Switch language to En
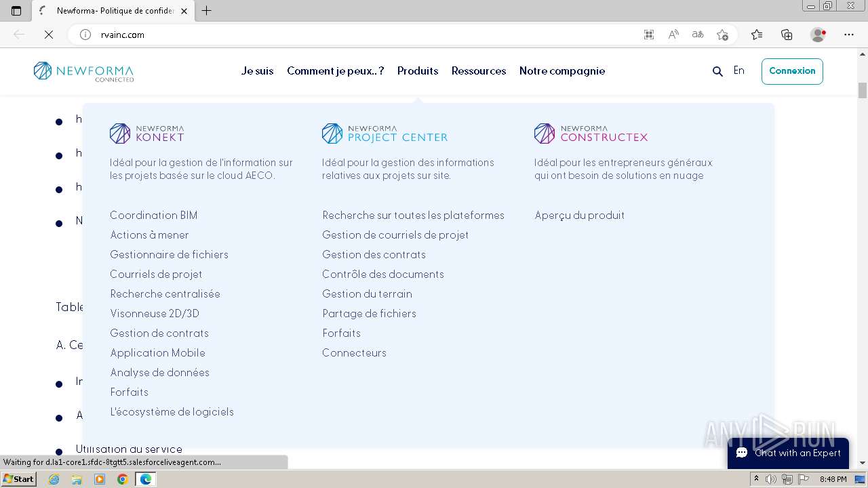The width and height of the screenshot is (868, 488). pyautogui.click(x=739, y=70)
